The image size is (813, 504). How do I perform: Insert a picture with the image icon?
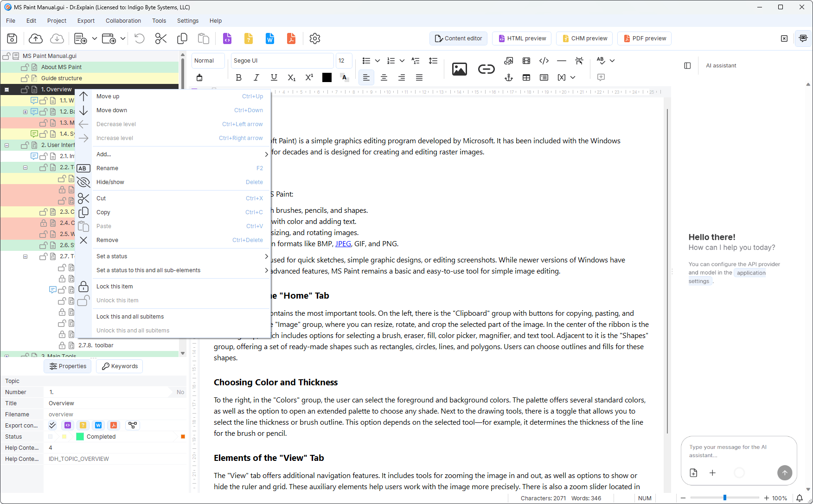pyautogui.click(x=460, y=69)
